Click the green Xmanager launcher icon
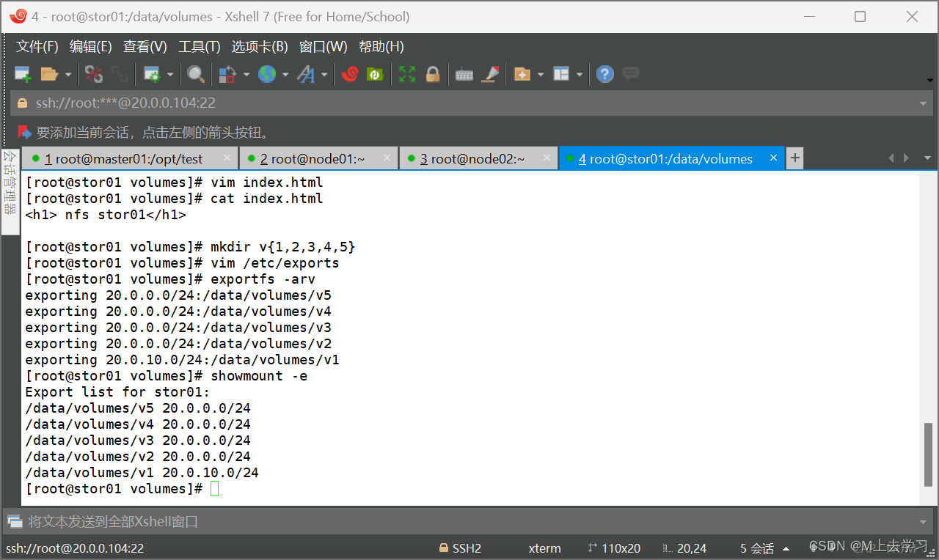The height and width of the screenshot is (560, 939). [375, 74]
